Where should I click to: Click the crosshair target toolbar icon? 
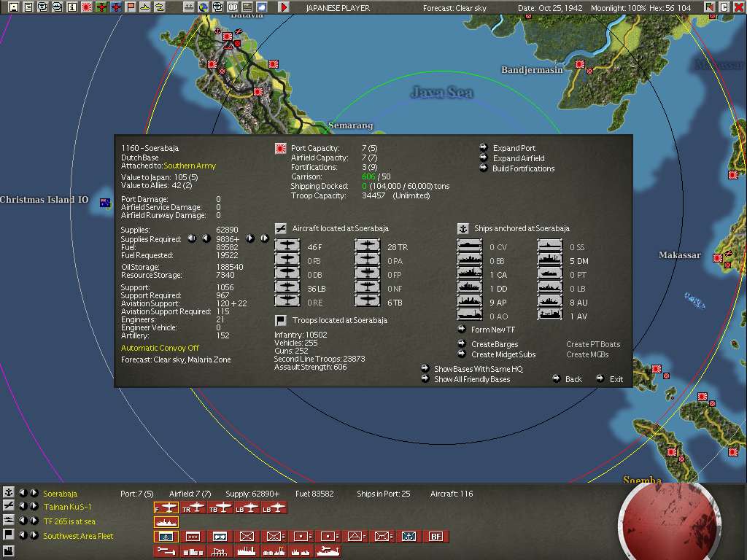(217, 7)
